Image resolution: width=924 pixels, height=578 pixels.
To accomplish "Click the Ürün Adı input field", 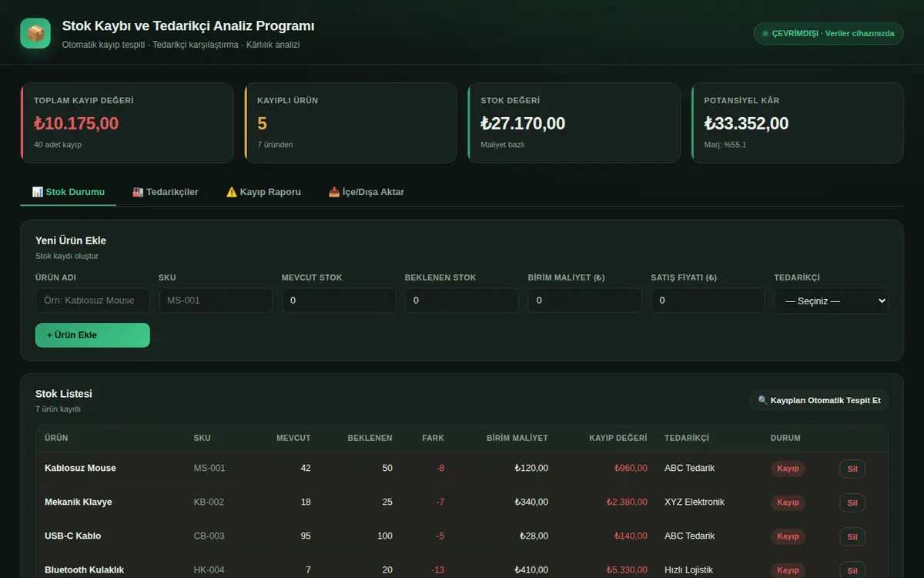I will pyautogui.click(x=92, y=301).
